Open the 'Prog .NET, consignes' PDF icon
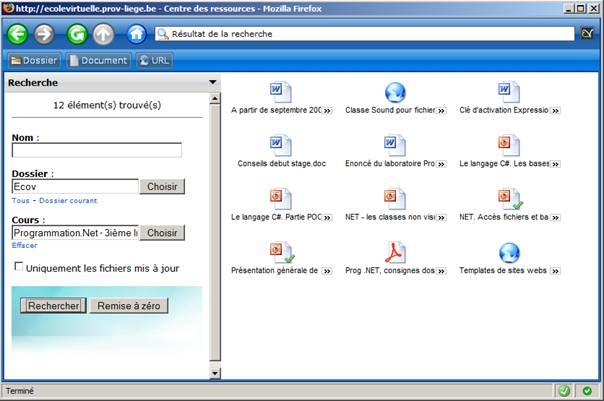Image resolution: width=604 pixels, height=401 pixels. coord(395,251)
